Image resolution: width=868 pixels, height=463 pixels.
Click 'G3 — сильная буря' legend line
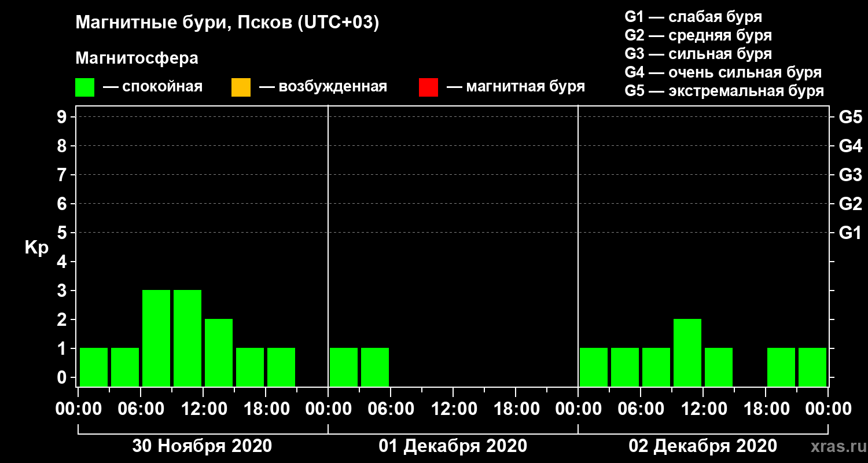pyautogui.click(x=698, y=54)
